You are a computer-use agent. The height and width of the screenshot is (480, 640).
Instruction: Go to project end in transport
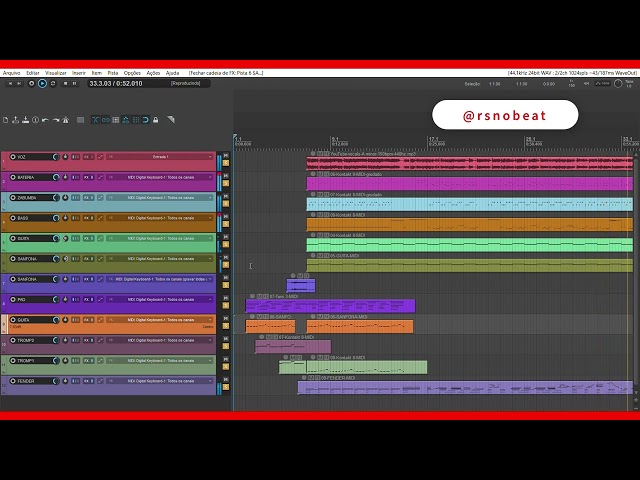pyautogui.click(x=19, y=83)
